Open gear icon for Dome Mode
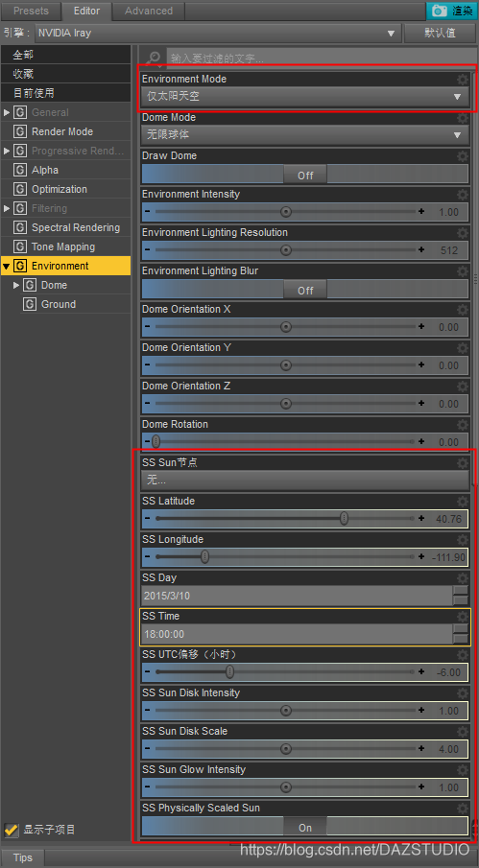 coord(463,119)
